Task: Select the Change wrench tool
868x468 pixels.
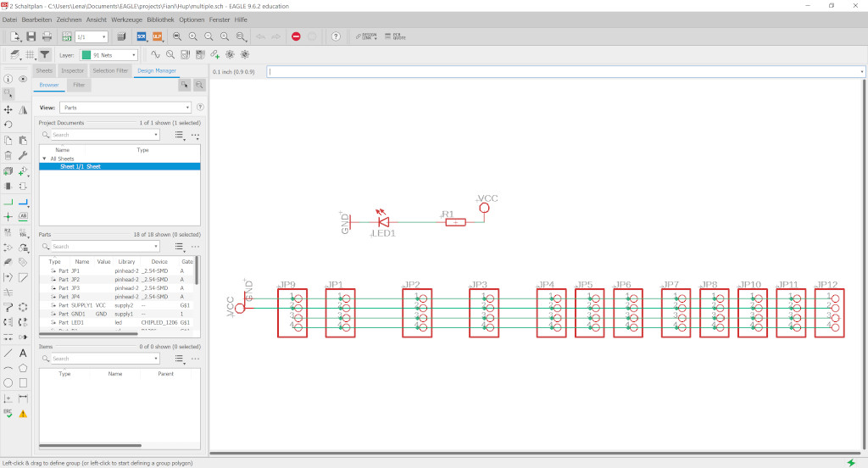Action: pyautogui.click(x=23, y=156)
